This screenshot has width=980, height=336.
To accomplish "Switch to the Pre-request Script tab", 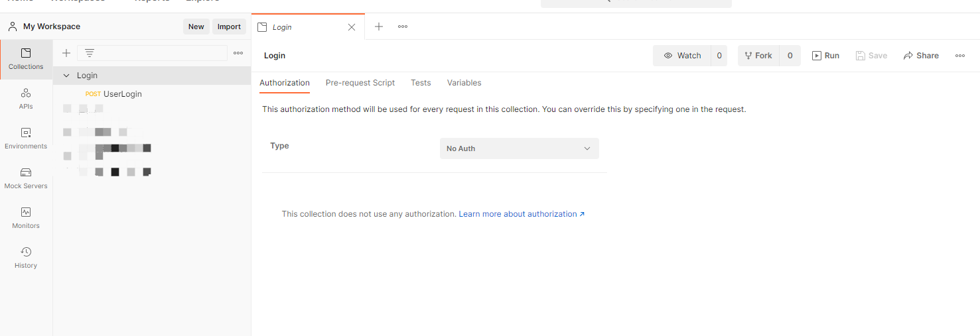I will (360, 83).
